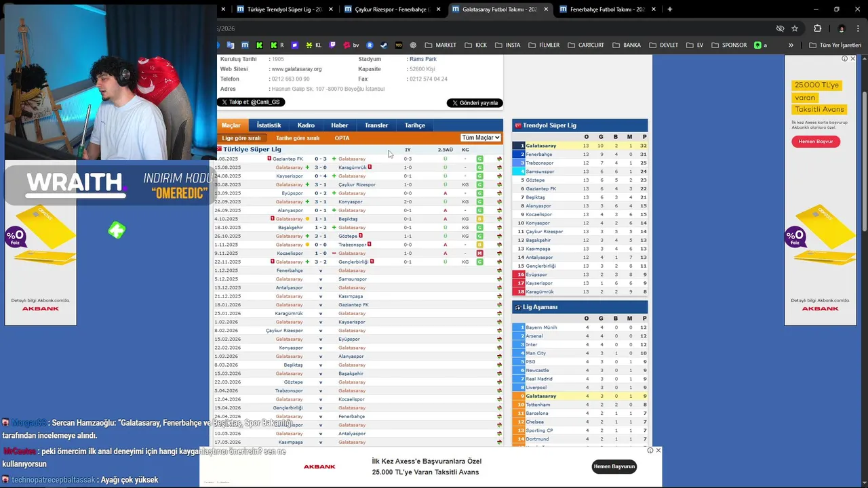Select Tarihe göre sıralı sorting
Image resolution: width=868 pixels, height=488 pixels.
(x=298, y=138)
